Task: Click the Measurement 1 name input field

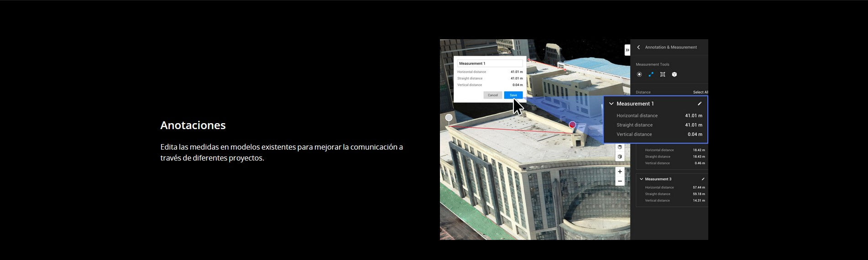Action: coord(490,63)
